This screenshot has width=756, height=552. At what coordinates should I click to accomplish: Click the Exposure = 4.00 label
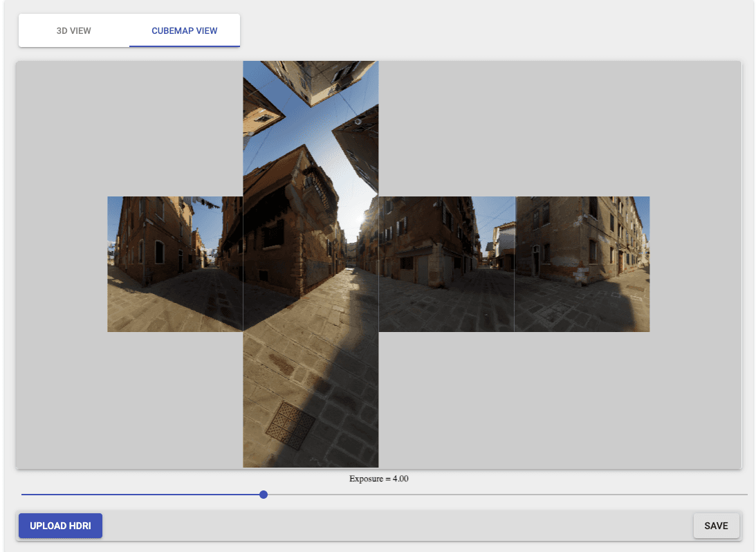(378, 478)
